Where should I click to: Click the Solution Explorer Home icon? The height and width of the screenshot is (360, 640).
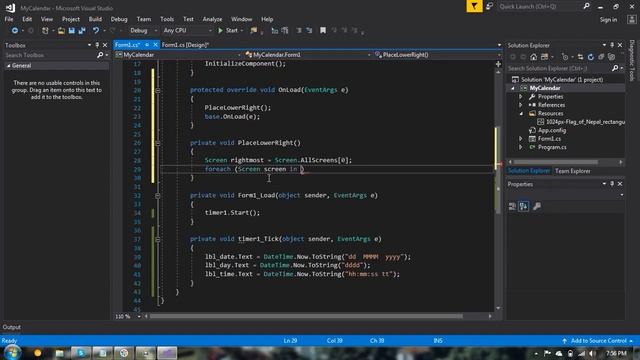533,57
